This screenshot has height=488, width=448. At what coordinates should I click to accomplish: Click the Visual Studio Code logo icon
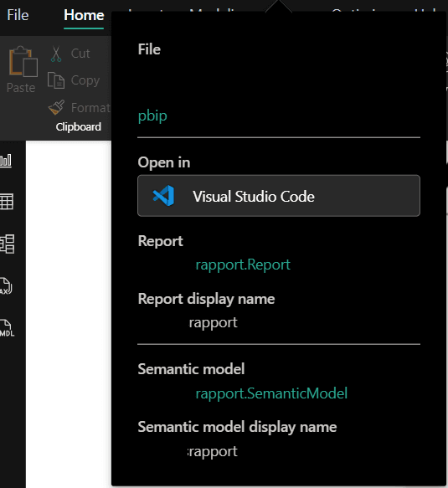click(163, 196)
